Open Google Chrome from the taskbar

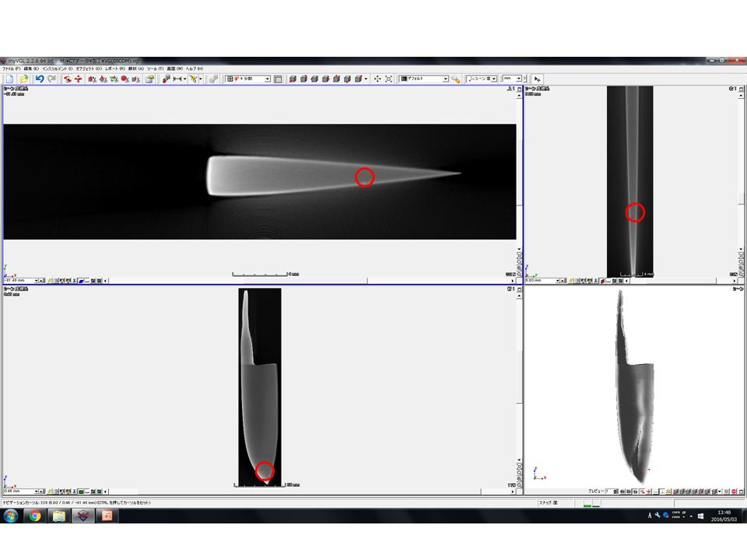click(x=33, y=516)
